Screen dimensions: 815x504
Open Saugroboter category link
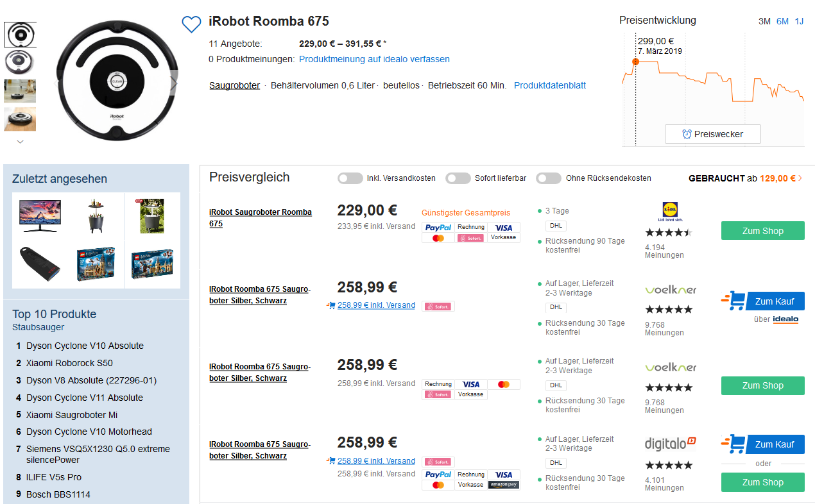click(234, 85)
